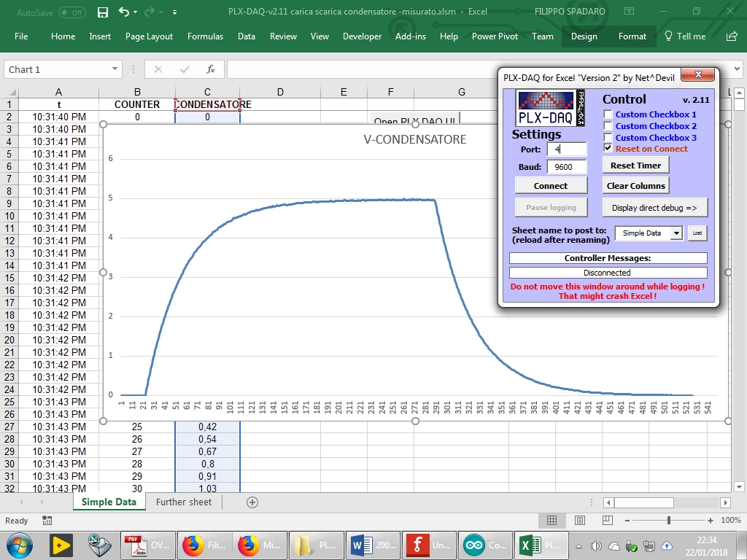This screenshot has width=747, height=560.
Task: Save the workbook using the floppy icon
Action: (x=102, y=12)
